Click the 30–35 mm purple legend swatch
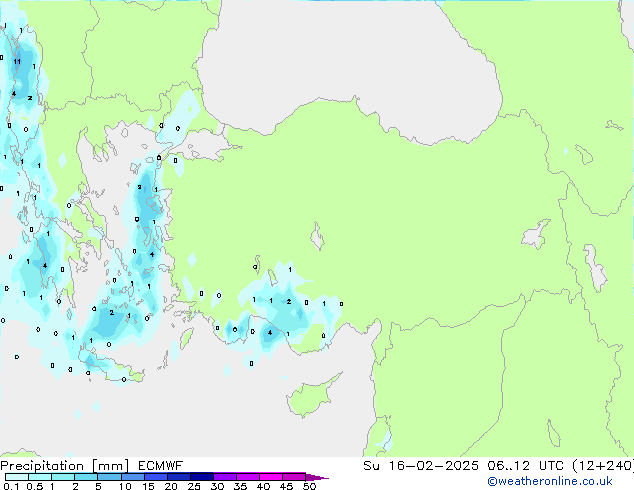Screen dimensions: 634x490 point(225,477)
